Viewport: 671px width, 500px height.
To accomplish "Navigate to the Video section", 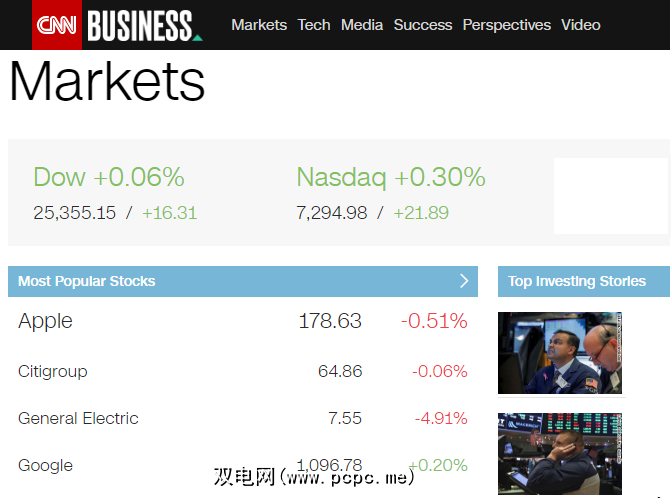I will (581, 25).
